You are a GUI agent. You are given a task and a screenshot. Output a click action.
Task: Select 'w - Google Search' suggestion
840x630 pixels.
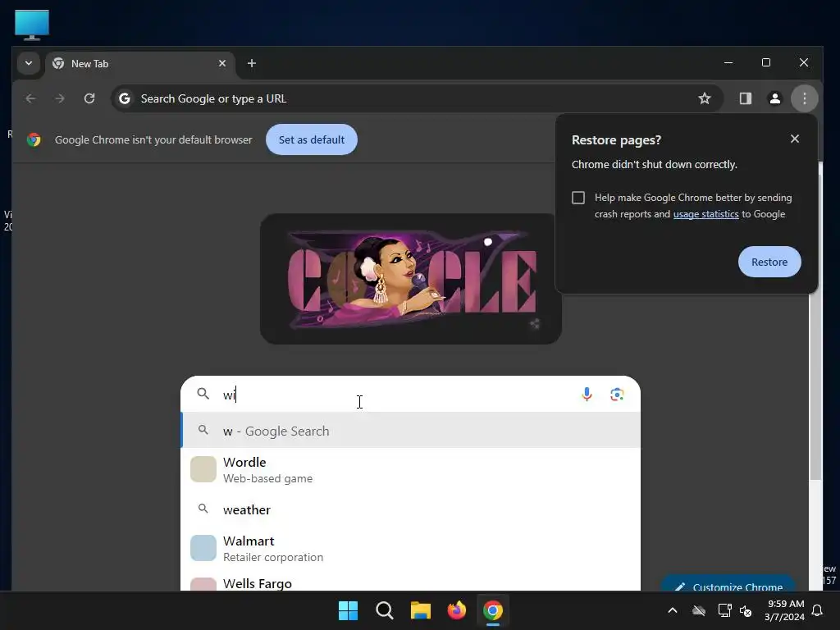click(410, 431)
